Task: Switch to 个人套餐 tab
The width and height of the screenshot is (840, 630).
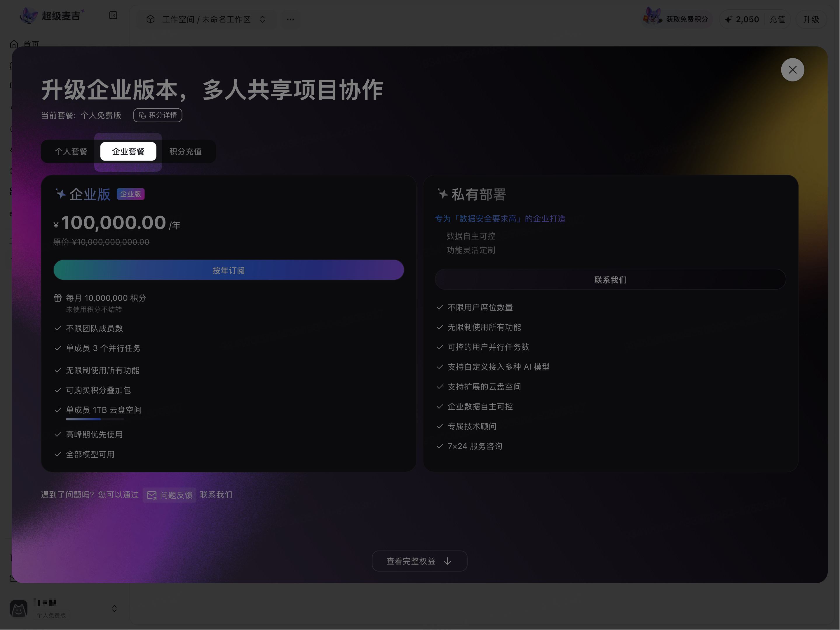Action: (71, 152)
